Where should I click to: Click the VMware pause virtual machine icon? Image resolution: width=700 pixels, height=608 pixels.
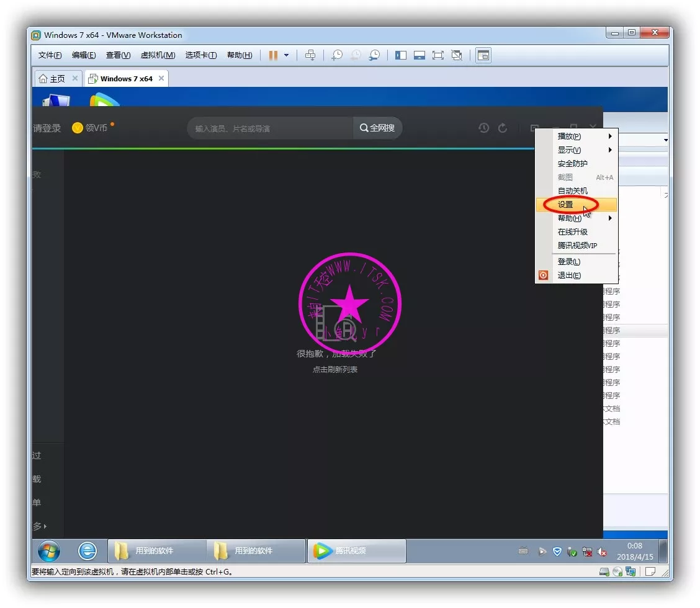[x=273, y=55]
